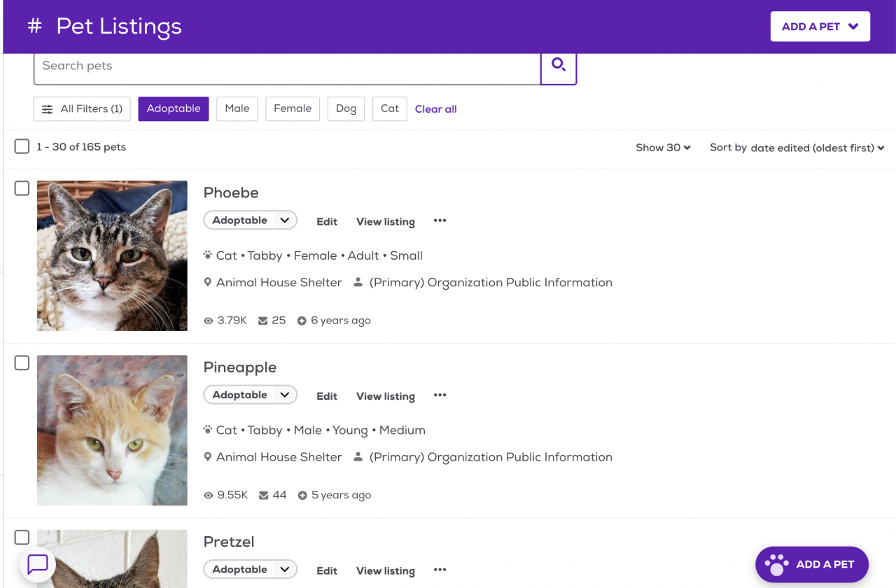Open Phoebe's cat photo thumbnail
Viewport: 896px width, 588px height.
pyautogui.click(x=112, y=255)
